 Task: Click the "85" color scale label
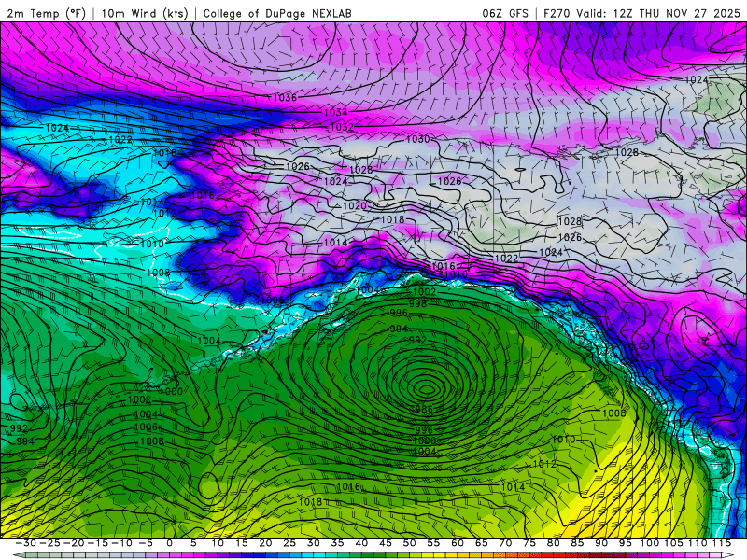tap(577, 543)
